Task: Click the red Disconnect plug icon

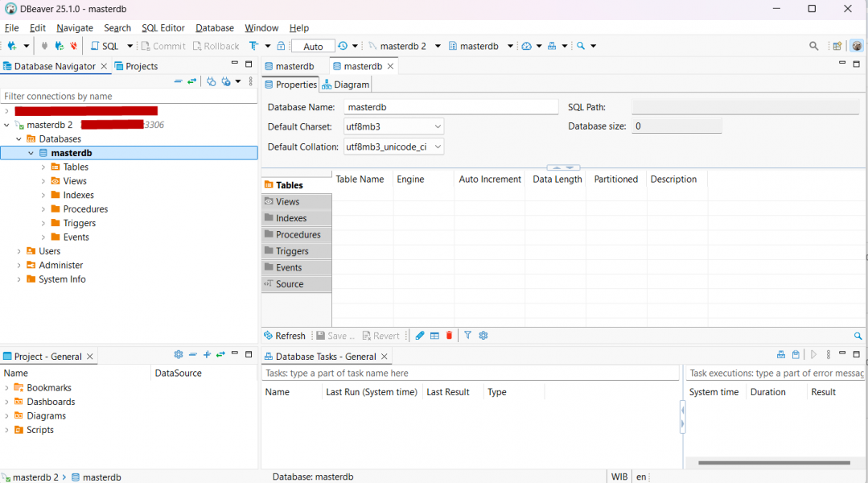Action: [x=73, y=46]
